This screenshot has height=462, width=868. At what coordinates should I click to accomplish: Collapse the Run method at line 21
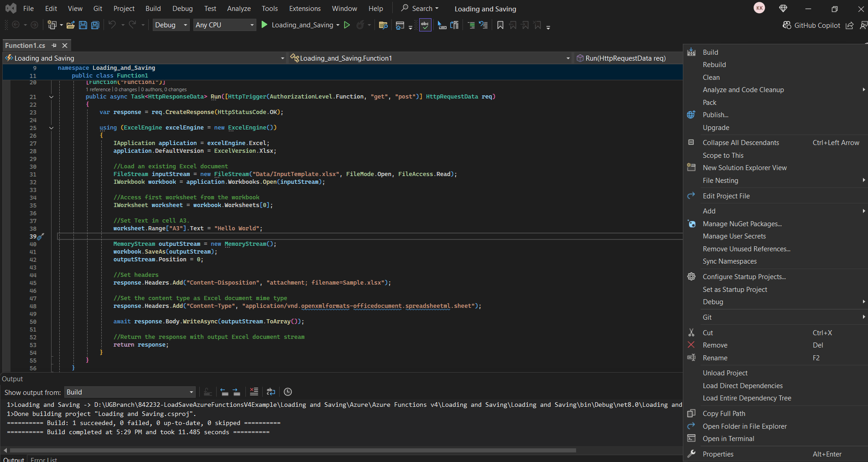51,97
